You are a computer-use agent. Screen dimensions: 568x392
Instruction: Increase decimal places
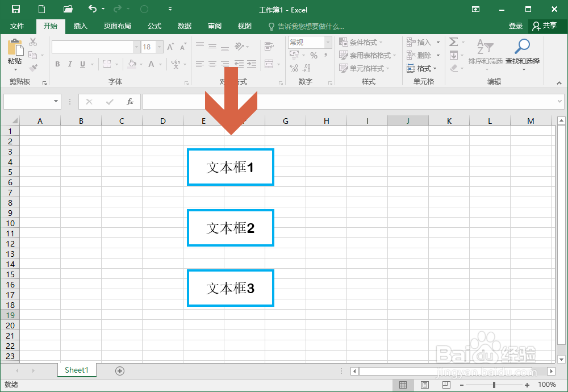(294, 68)
